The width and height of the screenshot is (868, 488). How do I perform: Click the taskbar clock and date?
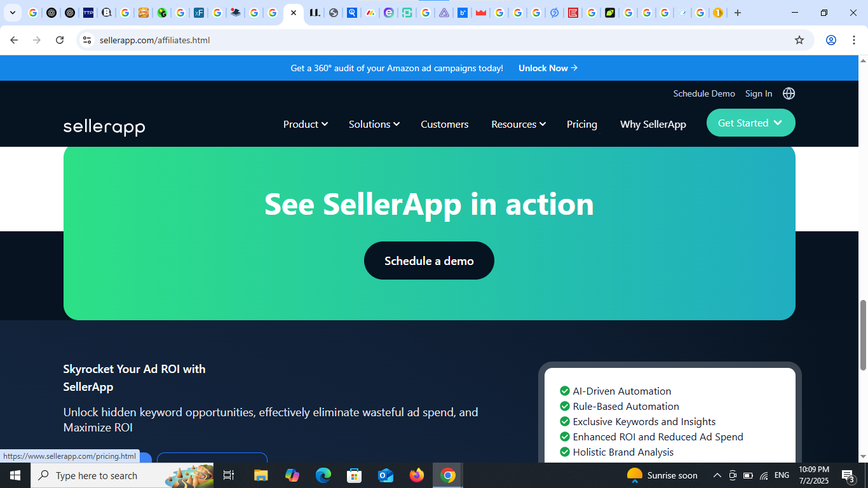coord(814,475)
